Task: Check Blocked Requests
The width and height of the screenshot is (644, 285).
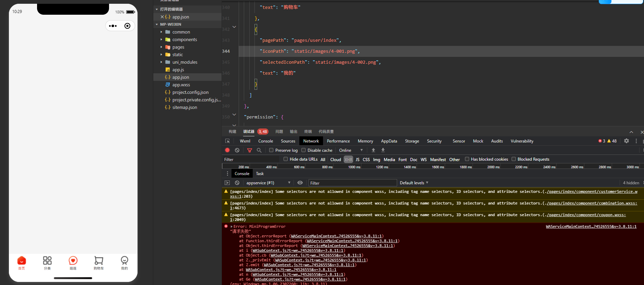Action: pos(514,159)
